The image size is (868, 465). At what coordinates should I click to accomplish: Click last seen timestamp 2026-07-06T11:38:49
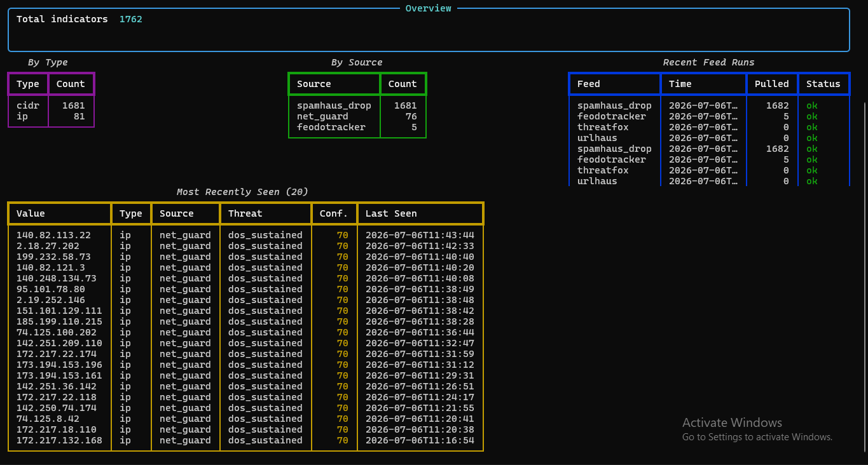tap(420, 289)
